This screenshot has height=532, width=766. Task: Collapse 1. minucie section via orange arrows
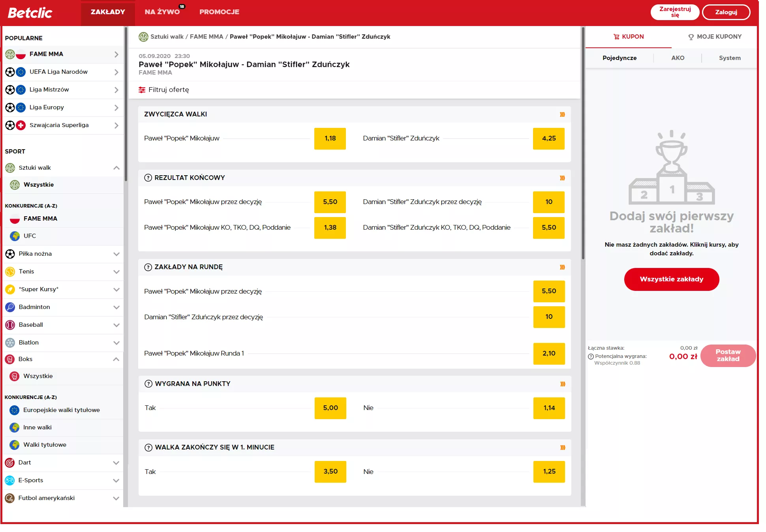(x=563, y=448)
